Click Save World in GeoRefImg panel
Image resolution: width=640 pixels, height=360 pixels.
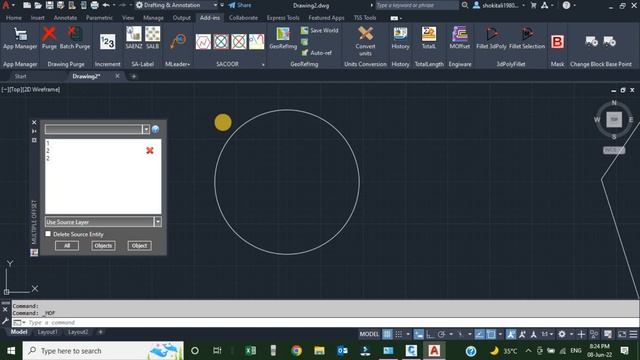320,30
